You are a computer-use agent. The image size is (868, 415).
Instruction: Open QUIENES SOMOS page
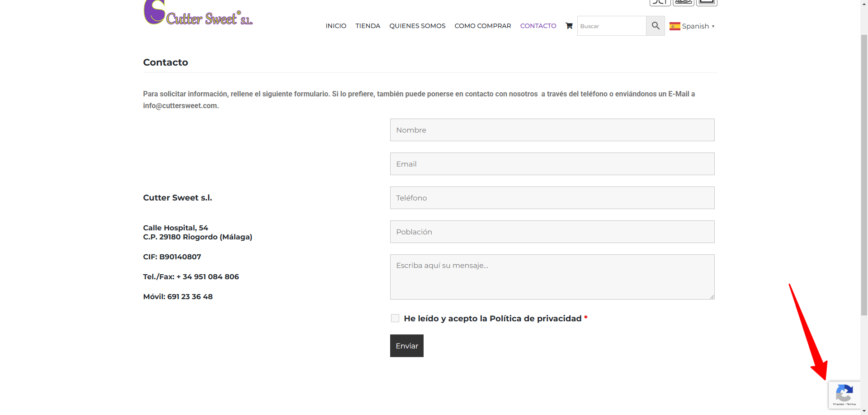[x=417, y=26]
